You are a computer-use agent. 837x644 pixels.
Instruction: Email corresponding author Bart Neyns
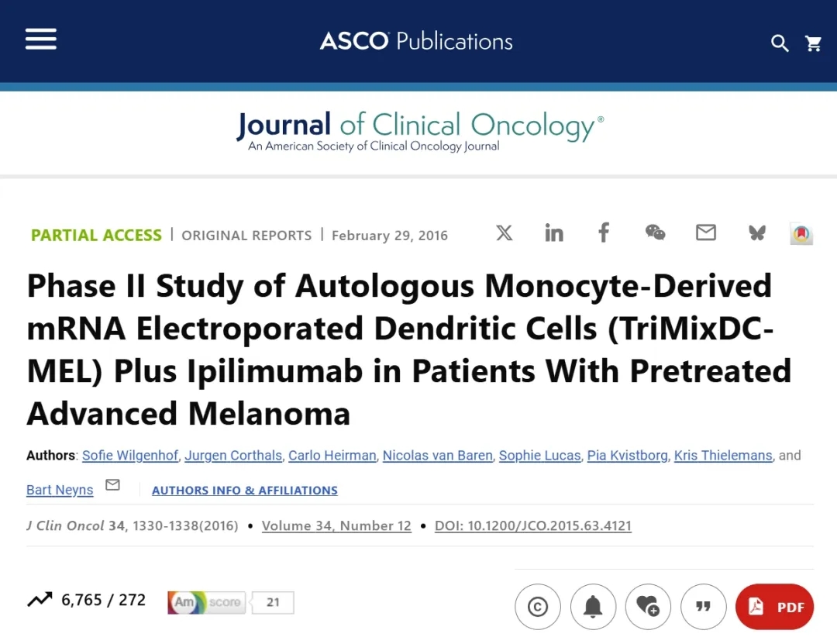pos(113,485)
